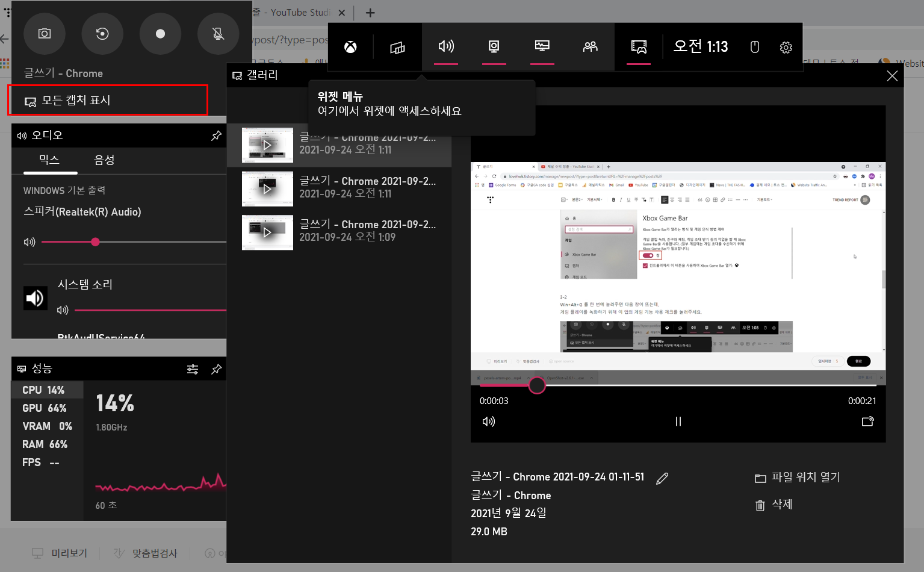This screenshot has width=924, height=572.
Task: Select the first capture dated 오전 1:11
Action: coord(339,145)
